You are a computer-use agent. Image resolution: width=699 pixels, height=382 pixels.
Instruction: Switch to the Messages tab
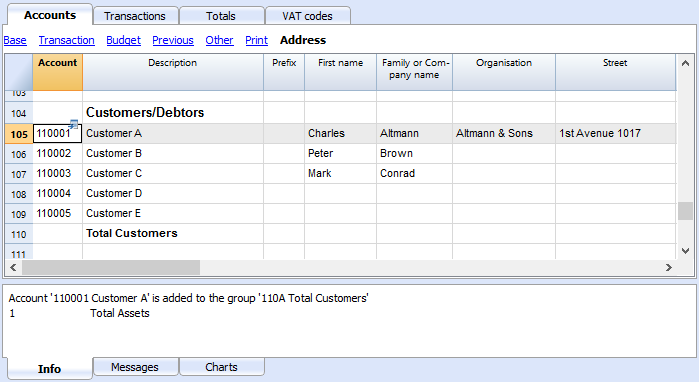point(135,367)
